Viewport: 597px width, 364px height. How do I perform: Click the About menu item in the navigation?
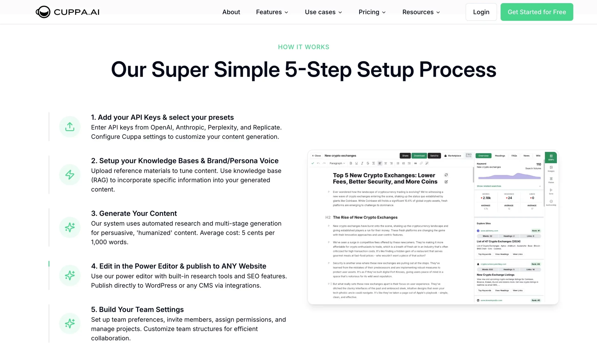coord(230,12)
